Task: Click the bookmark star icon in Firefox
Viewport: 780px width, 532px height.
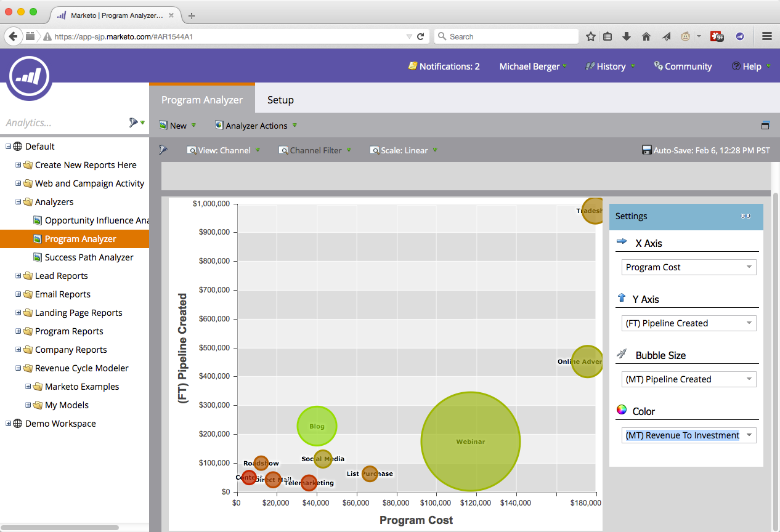Action: (x=590, y=36)
